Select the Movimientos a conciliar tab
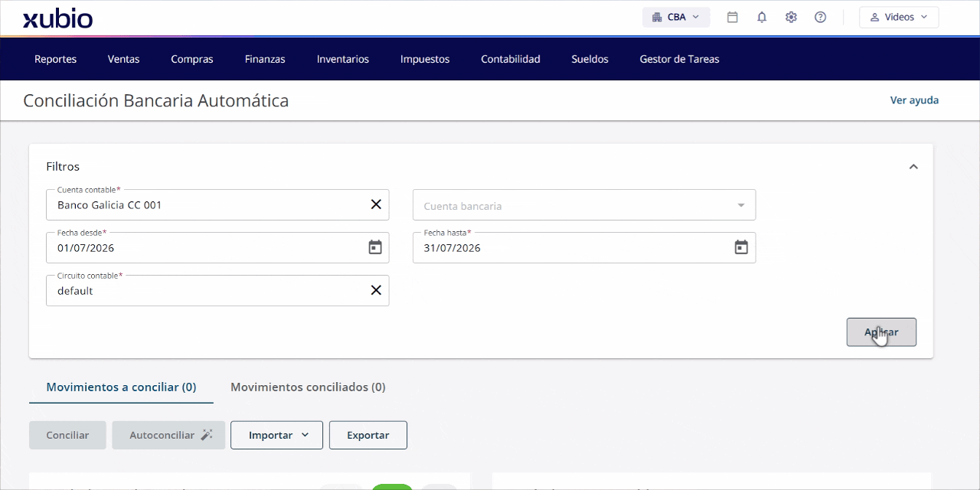The height and width of the screenshot is (490, 980). coord(121,387)
